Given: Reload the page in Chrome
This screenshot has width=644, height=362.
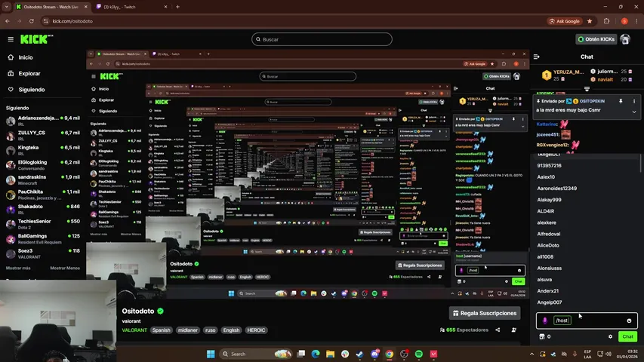Looking at the screenshot, I should [x=31, y=21].
